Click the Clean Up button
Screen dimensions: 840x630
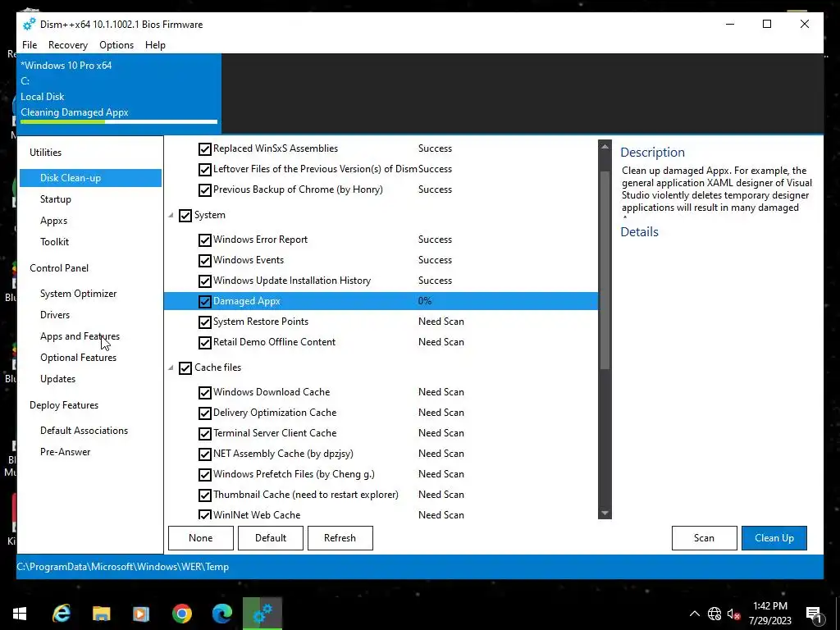click(x=774, y=538)
